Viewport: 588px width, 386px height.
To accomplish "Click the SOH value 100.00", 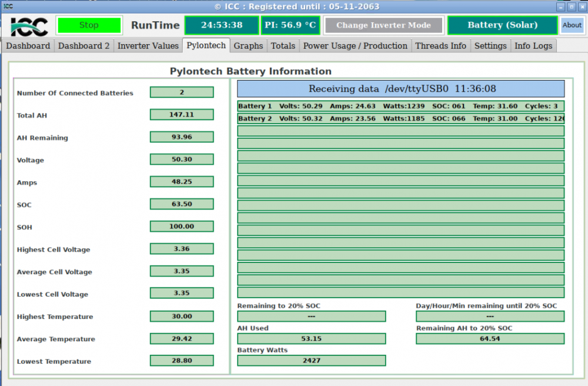I will coord(182,226).
